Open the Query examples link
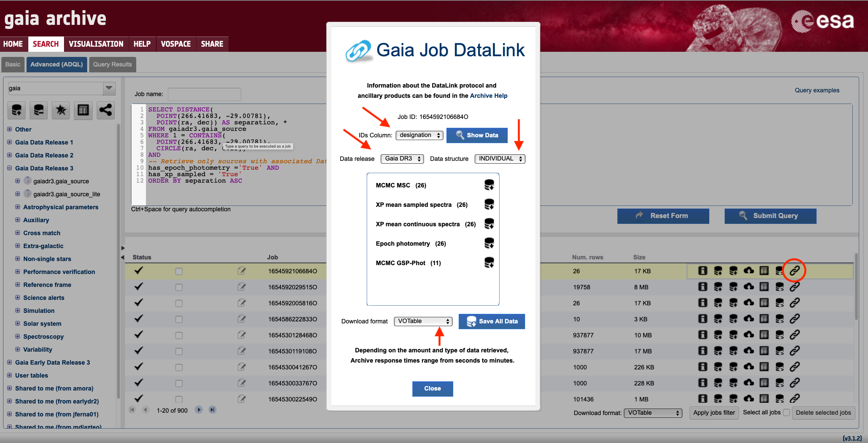868x443 pixels. click(x=817, y=90)
